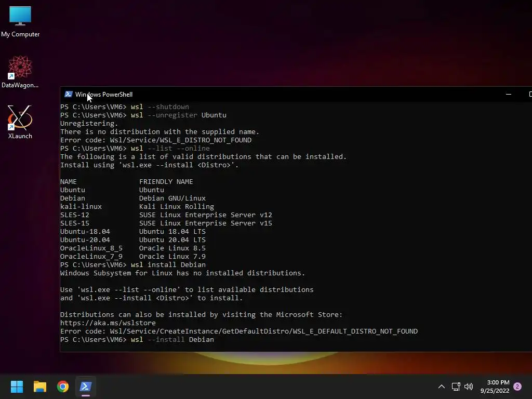Click the 'Debian GNU/Linux' friendly name

click(x=172, y=198)
